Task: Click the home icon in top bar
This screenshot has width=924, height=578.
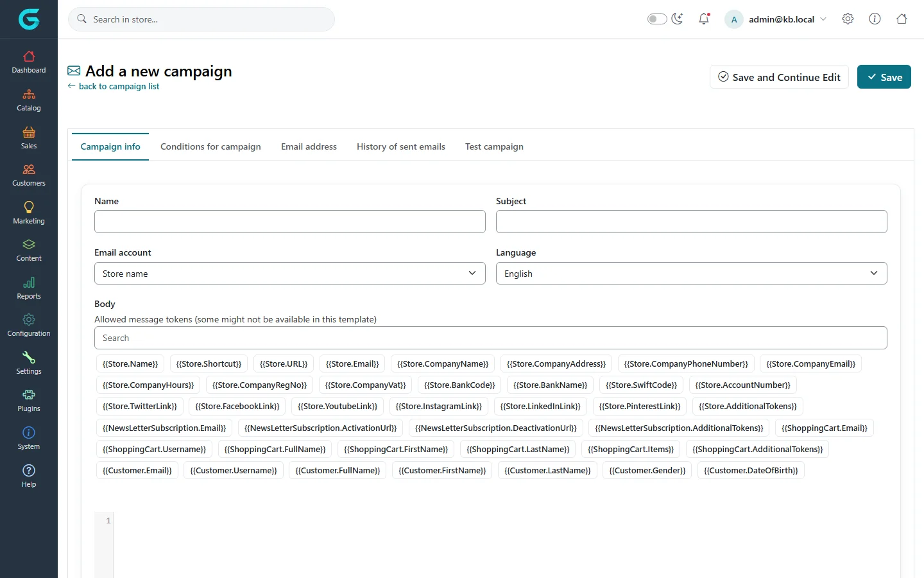Action: pyautogui.click(x=902, y=19)
